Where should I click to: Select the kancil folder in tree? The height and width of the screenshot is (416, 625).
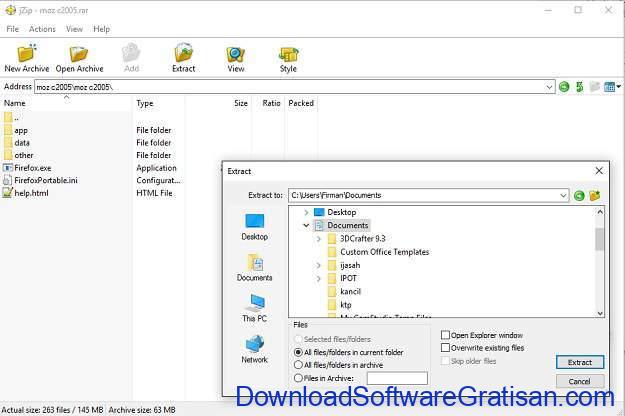tap(344, 292)
